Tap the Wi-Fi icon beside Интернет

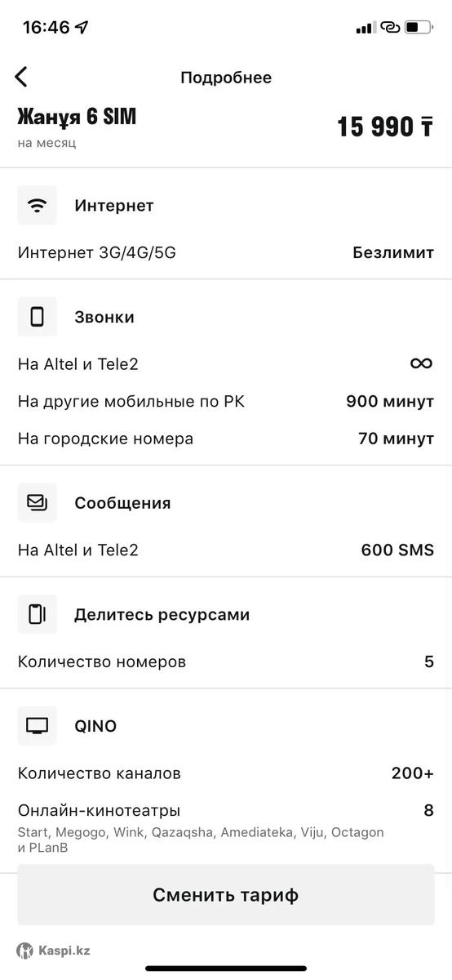(38, 206)
